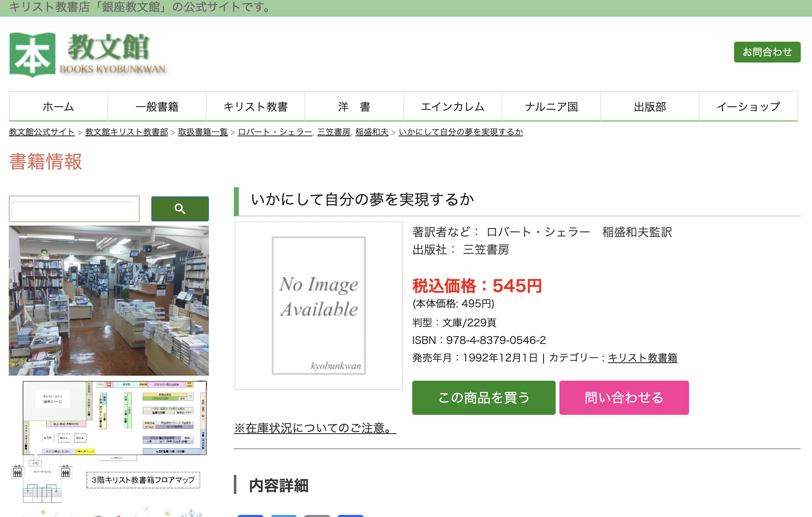Click この商品を買う buy button
The image size is (812, 517).
click(484, 398)
